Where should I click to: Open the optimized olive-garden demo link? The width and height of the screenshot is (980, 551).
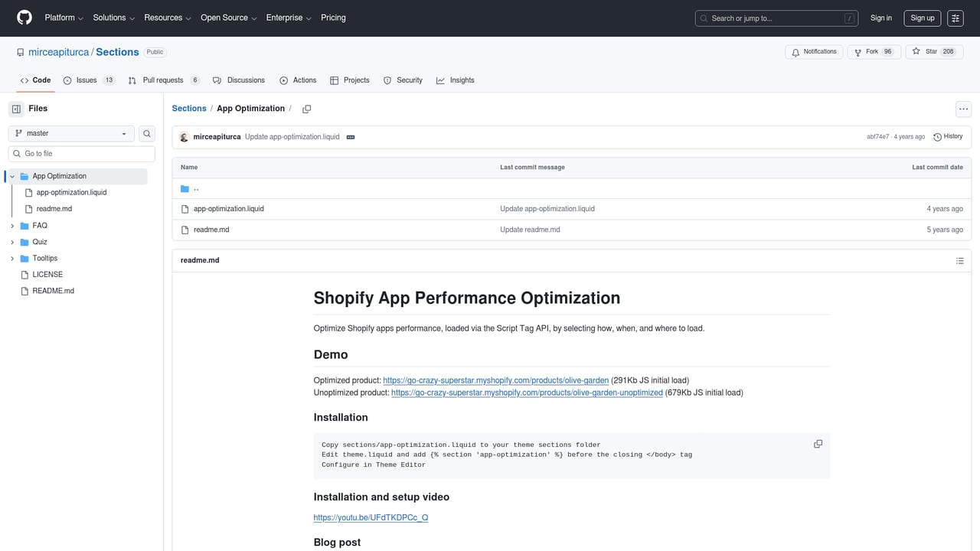(x=496, y=380)
